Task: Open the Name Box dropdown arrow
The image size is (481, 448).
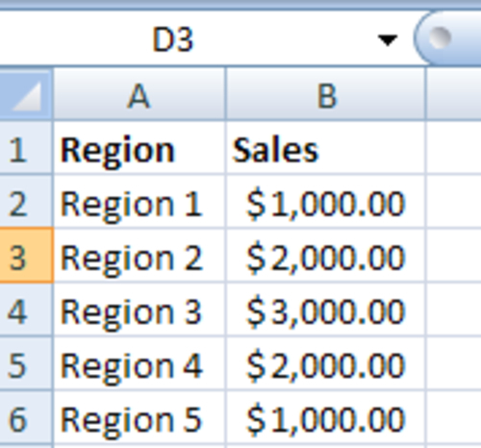Action: click(x=388, y=40)
